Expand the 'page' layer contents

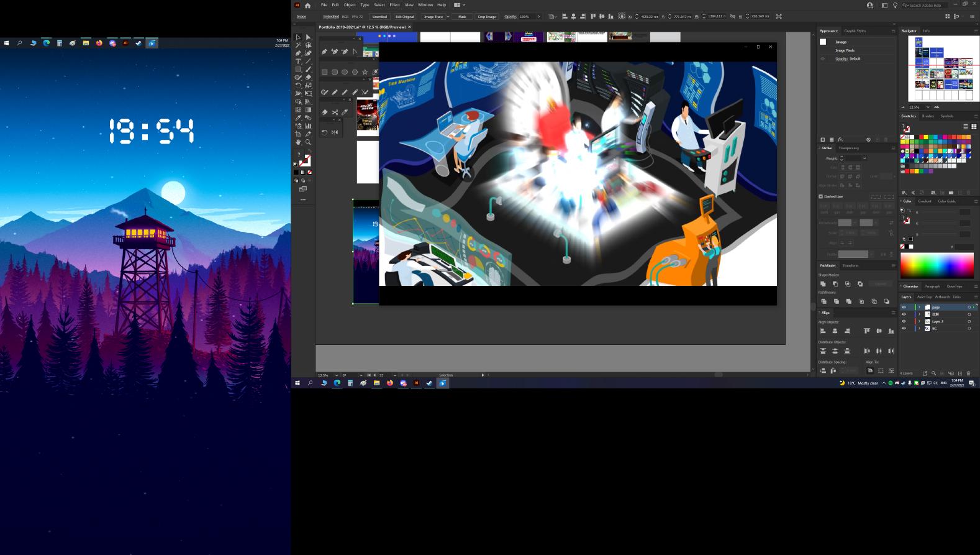[919, 307]
